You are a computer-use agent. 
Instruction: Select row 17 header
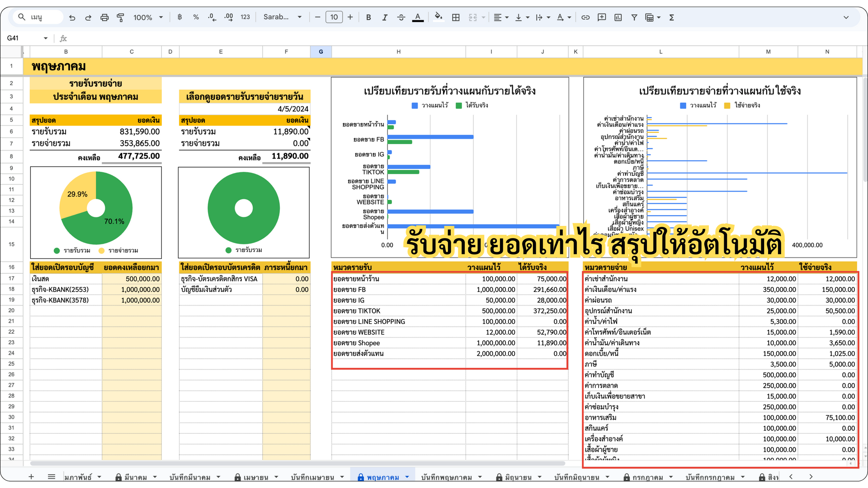pos(11,278)
